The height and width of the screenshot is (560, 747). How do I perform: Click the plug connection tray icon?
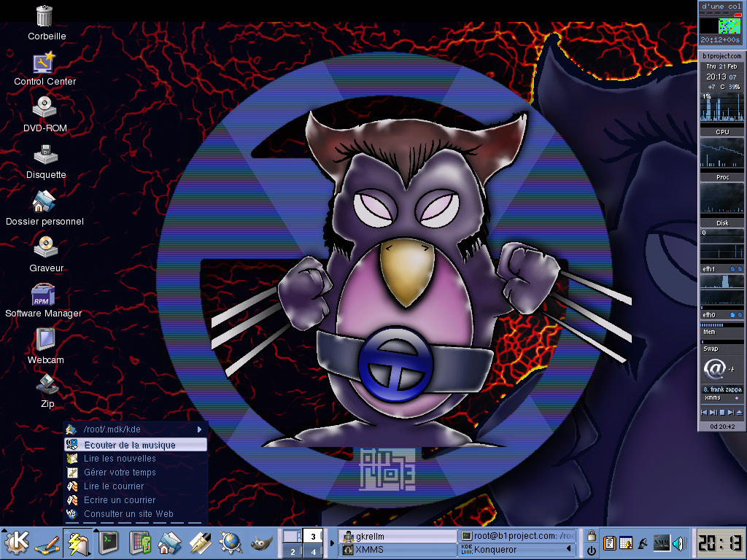pyautogui.click(x=643, y=543)
